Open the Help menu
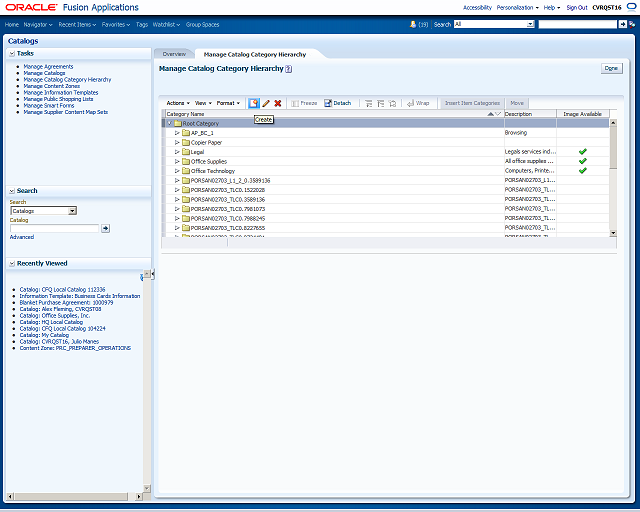640x512 pixels. (551, 7)
